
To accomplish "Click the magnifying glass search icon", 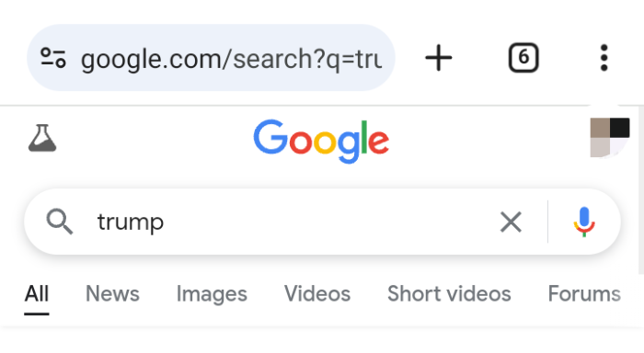I will coord(60,222).
